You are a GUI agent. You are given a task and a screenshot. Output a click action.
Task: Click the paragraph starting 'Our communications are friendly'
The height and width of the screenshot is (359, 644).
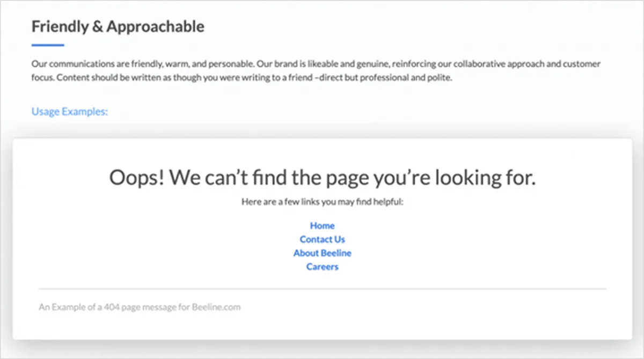(x=316, y=70)
